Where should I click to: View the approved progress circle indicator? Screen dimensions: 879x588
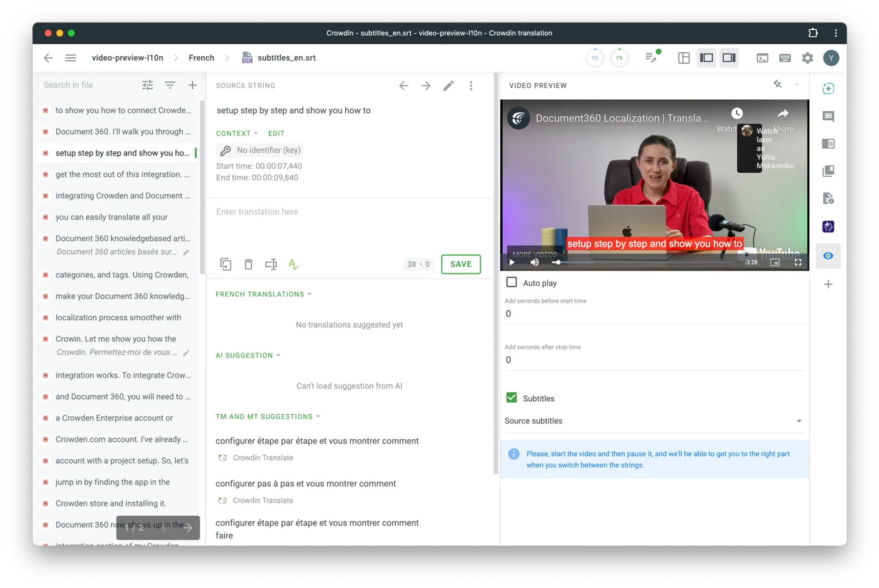[x=619, y=58]
